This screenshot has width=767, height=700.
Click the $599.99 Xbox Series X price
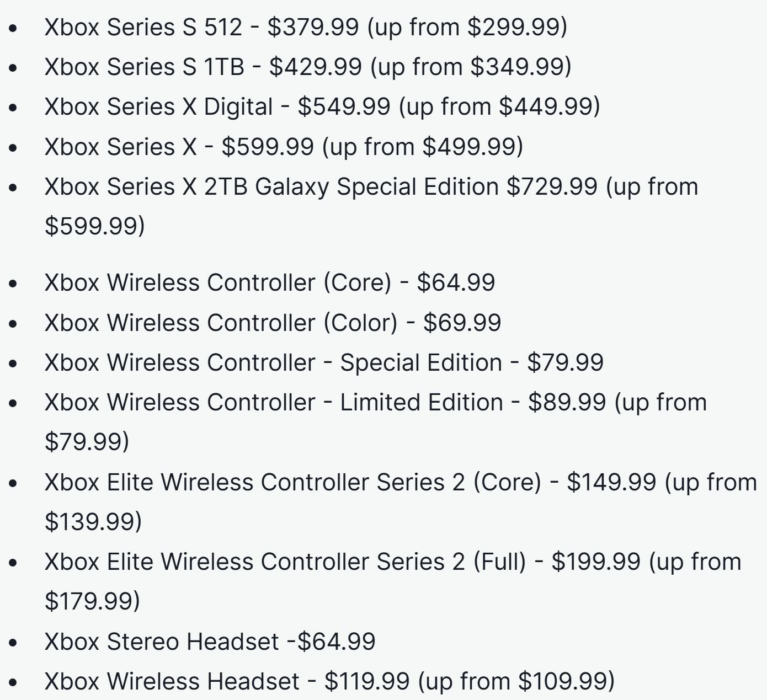(x=268, y=147)
